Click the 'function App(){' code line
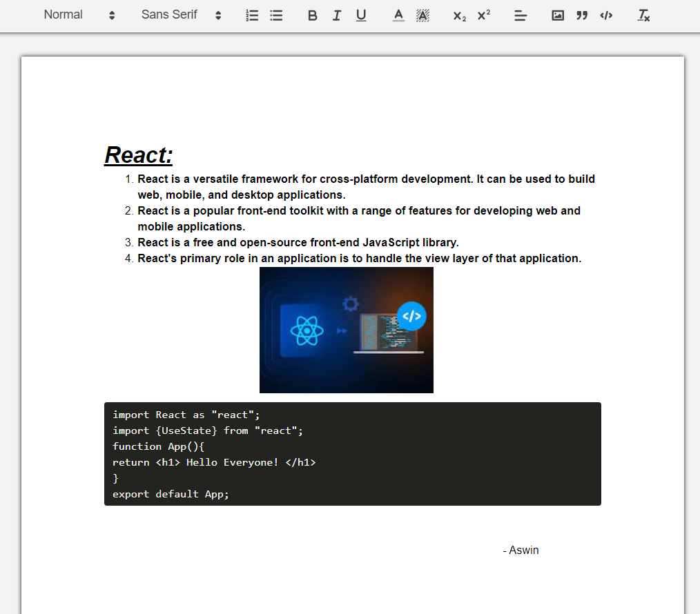 pyautogui.click(x=159, y=446)
